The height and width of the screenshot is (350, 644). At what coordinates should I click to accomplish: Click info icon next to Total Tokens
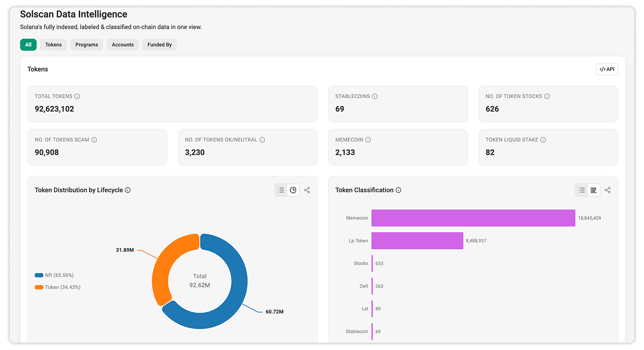point(77,97)
